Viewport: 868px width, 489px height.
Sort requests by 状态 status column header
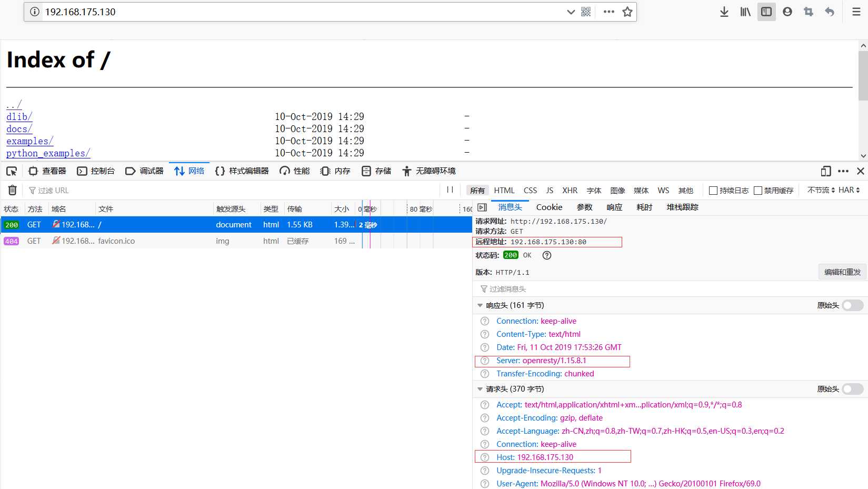(x=11, y=209)
